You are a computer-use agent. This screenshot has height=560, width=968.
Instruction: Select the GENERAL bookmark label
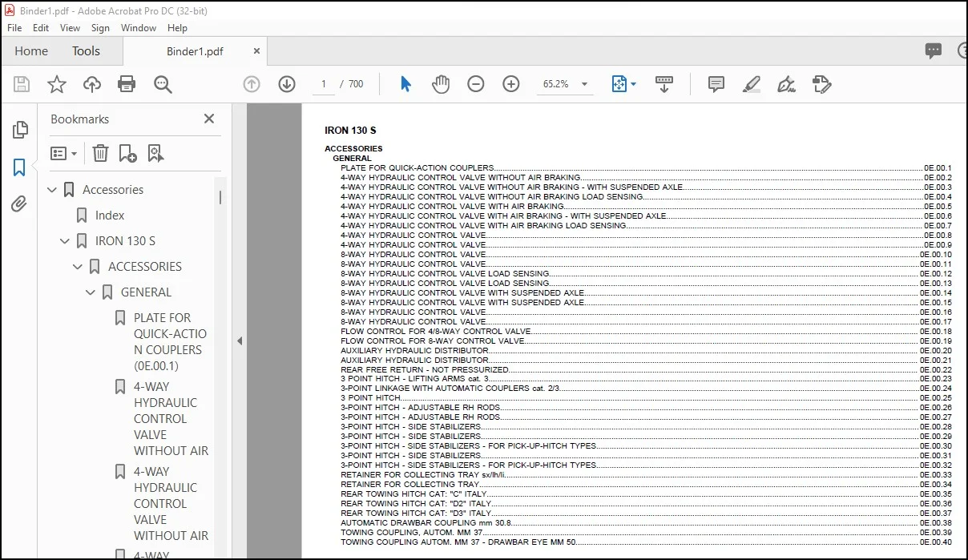coord(146,292)
